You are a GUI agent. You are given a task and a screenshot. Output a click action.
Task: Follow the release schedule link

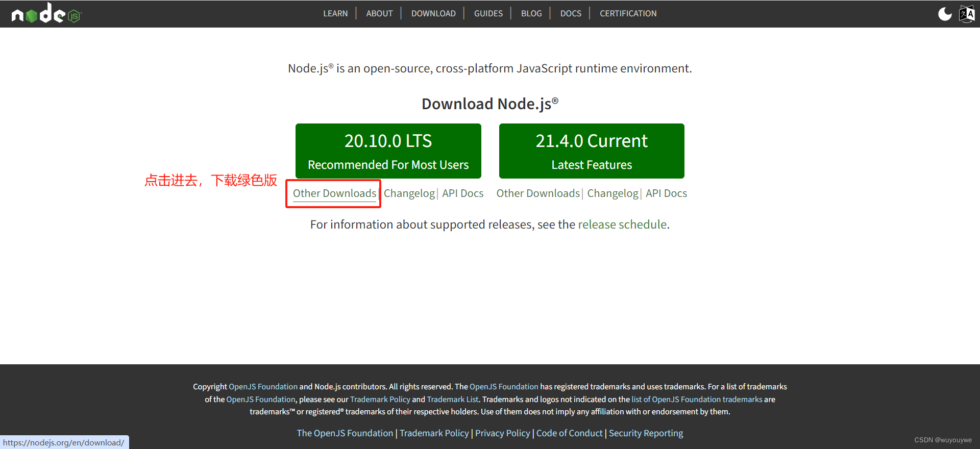pos(622,224)
